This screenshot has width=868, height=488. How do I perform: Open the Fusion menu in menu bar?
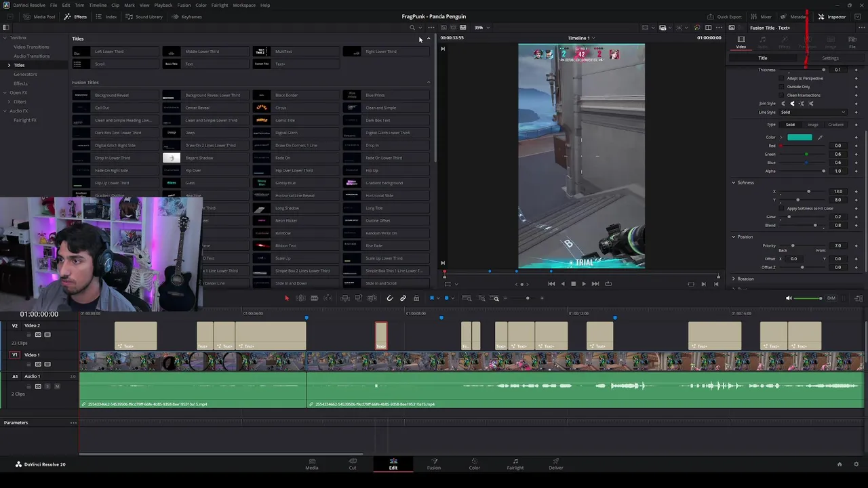click(184, 5)
